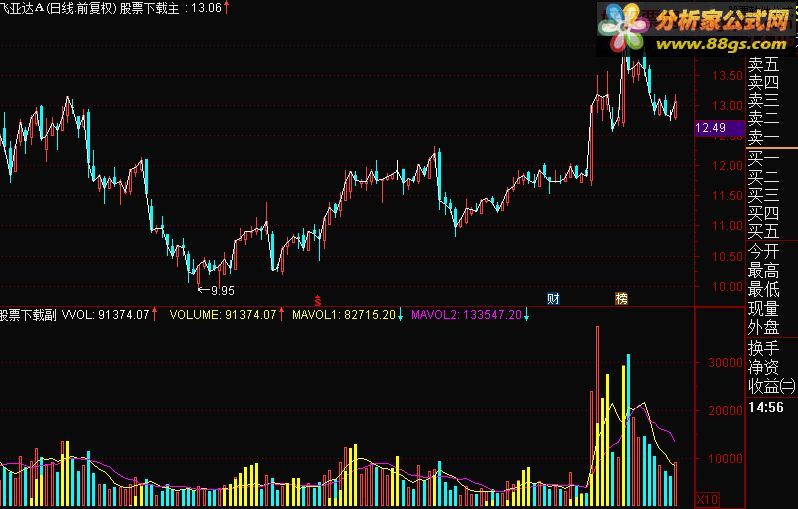Click the VVOL: 91374.07 indicator label
This screenshot has width=798, height=509.
point(109,315)
